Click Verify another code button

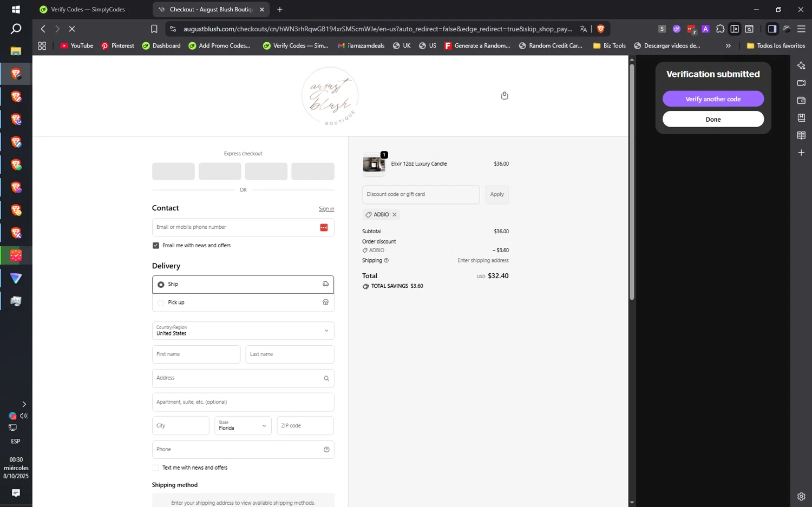[x=713, y=99]
